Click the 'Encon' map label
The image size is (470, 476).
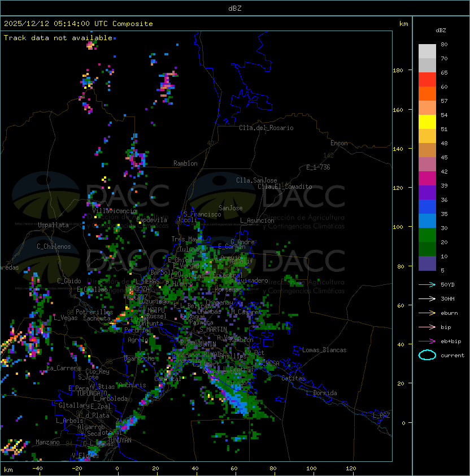(x=339, y=143)
